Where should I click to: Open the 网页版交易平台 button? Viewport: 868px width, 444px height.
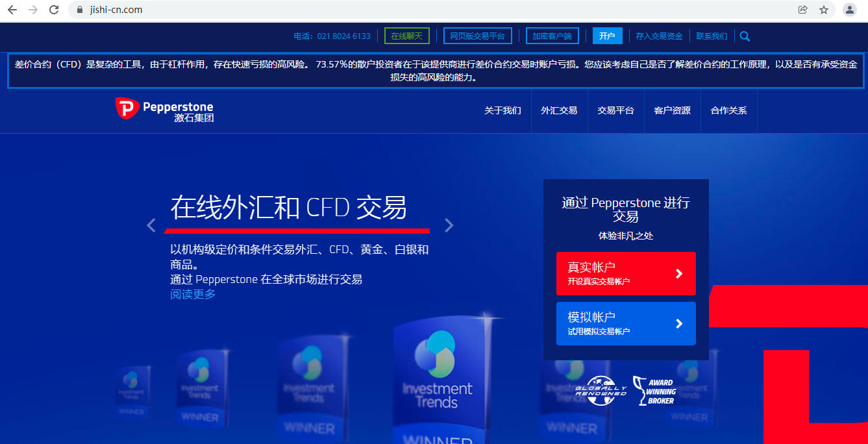click(x=477, y=36)
